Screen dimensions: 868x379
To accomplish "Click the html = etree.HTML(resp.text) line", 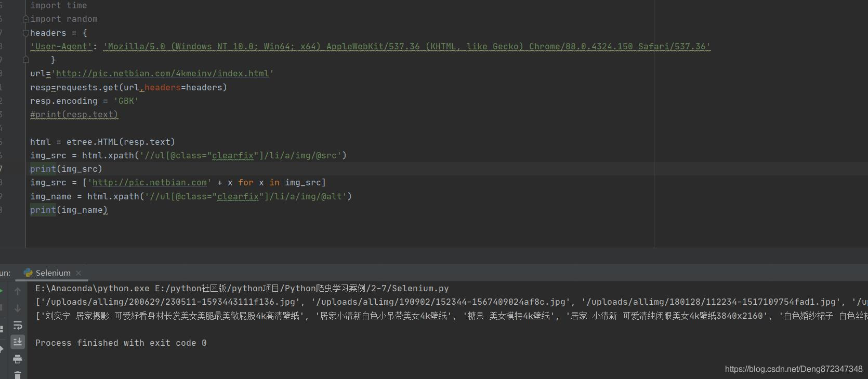I will pyautogui.click(x=103, y=142).
